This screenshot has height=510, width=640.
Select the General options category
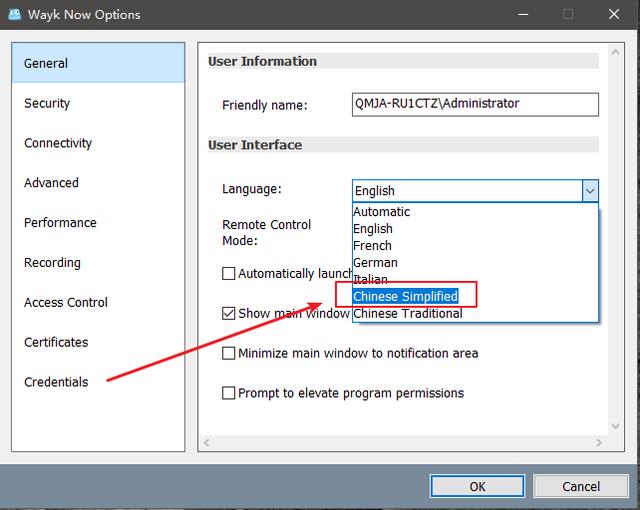click(x=98, y=63)
